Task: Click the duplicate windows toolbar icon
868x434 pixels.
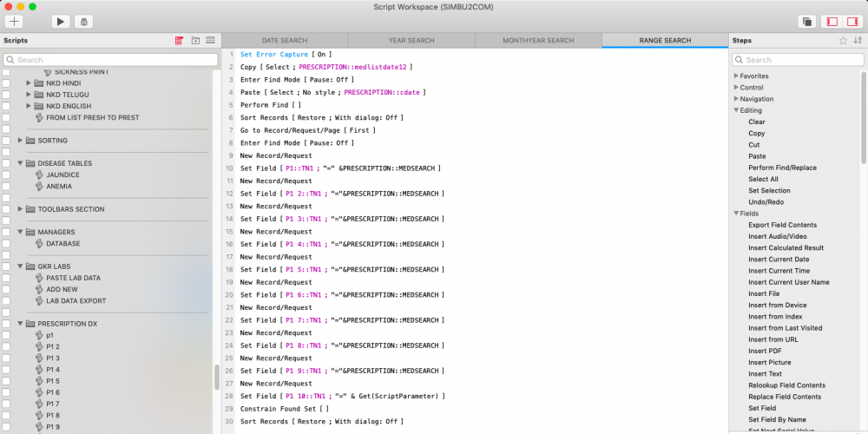Action: click(807, 22)
